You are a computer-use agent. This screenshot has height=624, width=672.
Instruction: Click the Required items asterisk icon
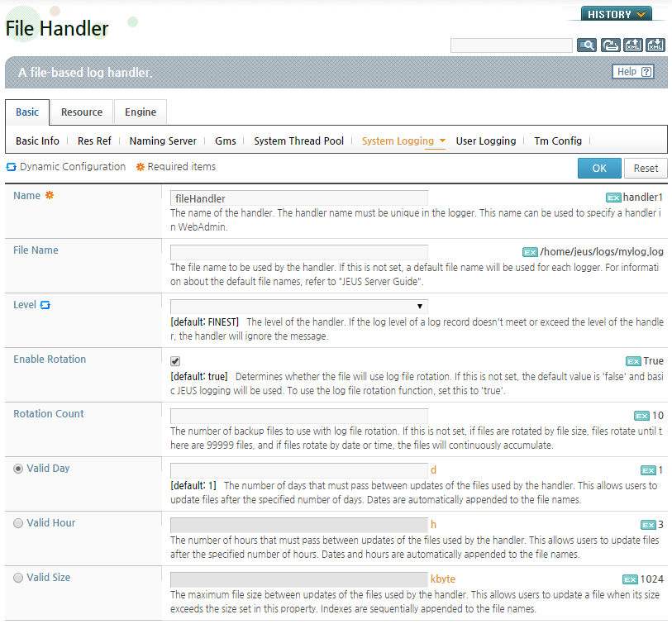pyautogui.click(x=141, y=167)
